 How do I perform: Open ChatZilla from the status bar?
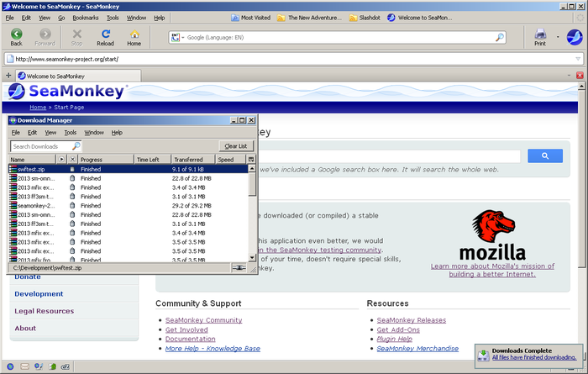(66, 366)
